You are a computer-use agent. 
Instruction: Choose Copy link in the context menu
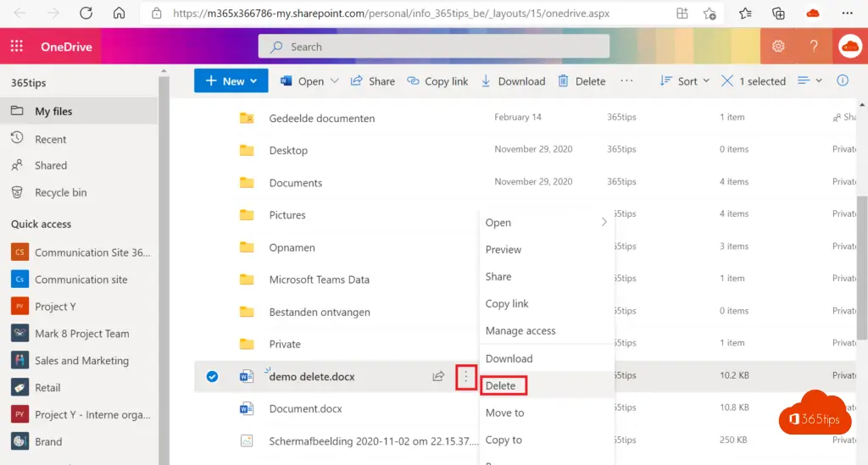click(546, 303)
